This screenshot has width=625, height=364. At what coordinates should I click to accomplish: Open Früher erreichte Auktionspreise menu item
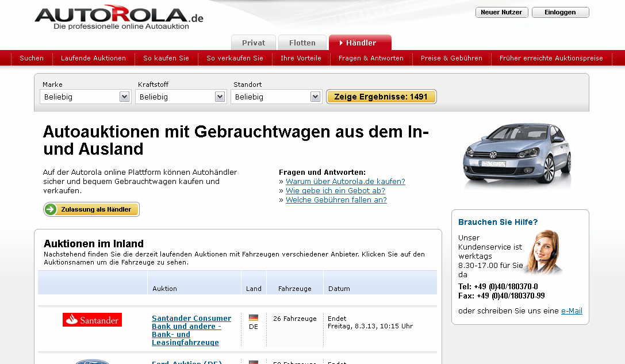(x=551, y=58)
